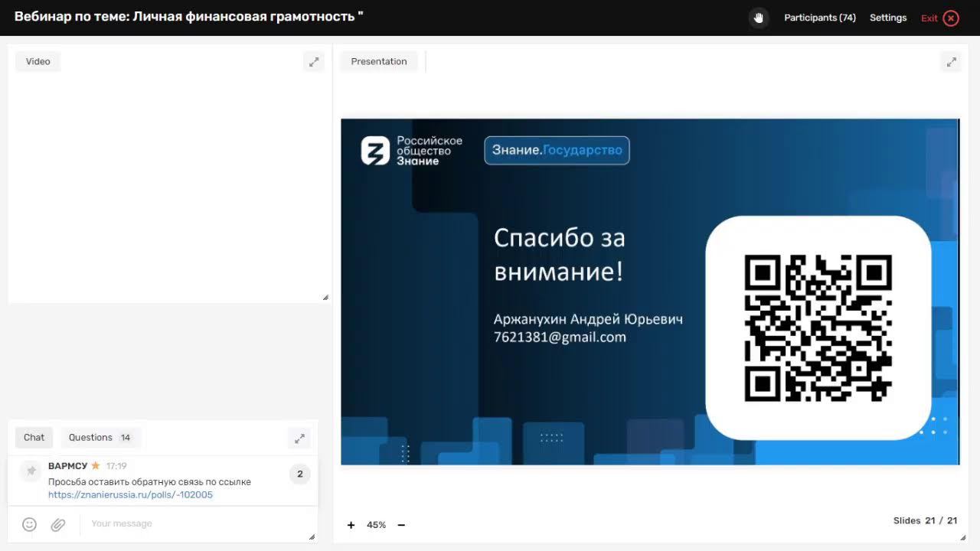The image size is (980, 551).
Task: Click the message timestamp 17:19
Action: [x=116, y=466]
